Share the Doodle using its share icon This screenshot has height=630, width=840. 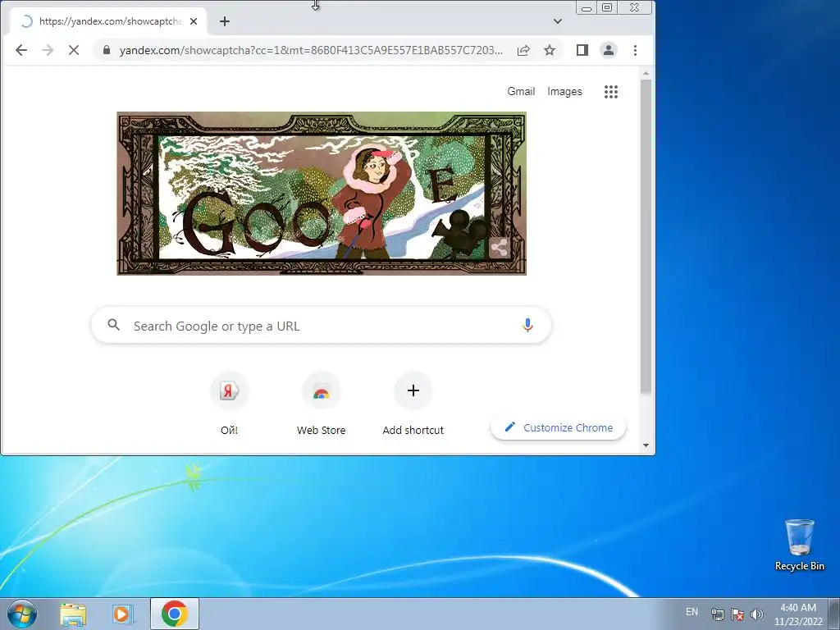pyautogui.click(x=499, y=248)
